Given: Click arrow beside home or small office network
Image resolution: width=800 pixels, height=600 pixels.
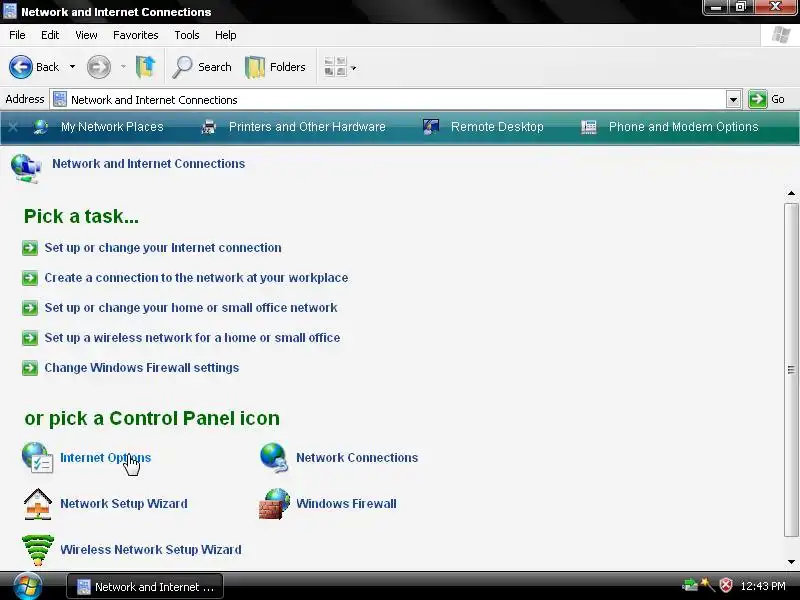Looking at the screenshot, I should coord(30,308).
